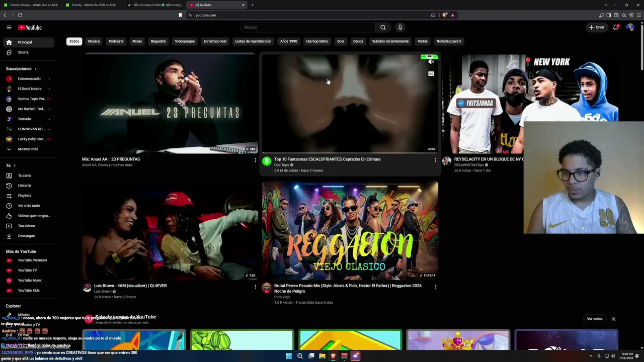Dismiss the Sala de juegos section
The image size is (644, 362).
[613, 319]
